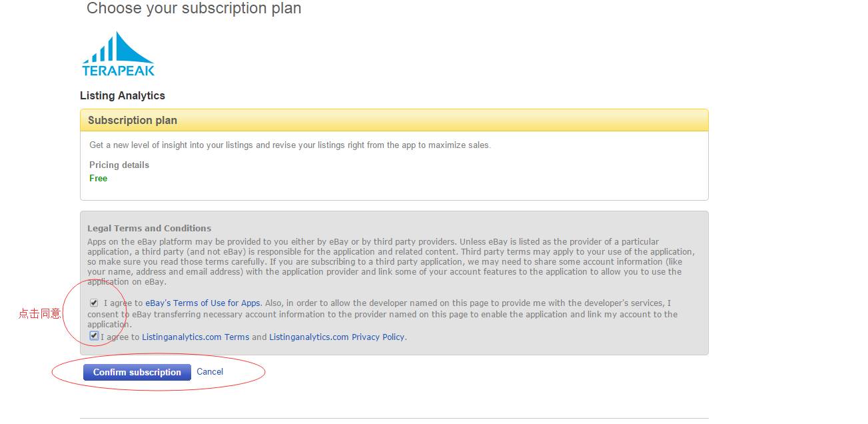868x424 pixels.
Task: Click the Terapeak logo
Action: click(x=119, y=54)
